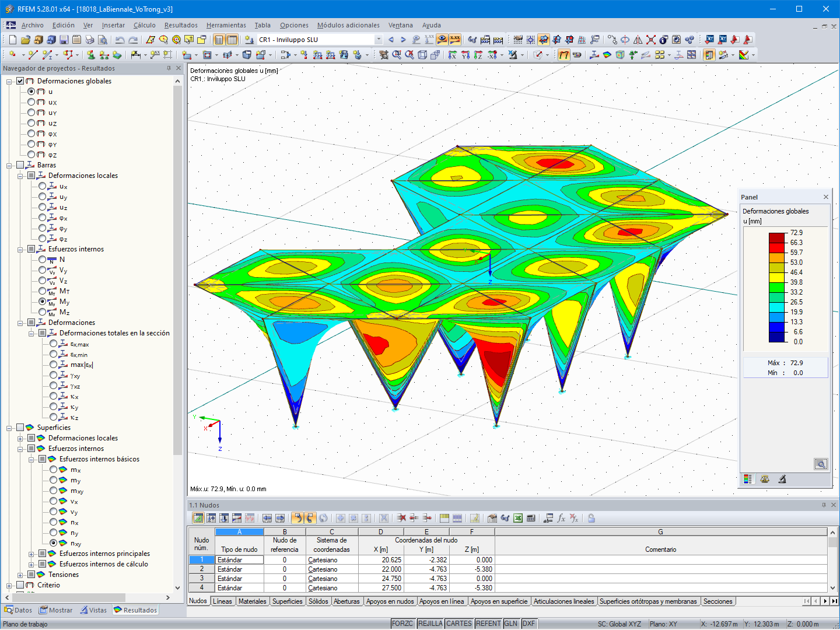Image resolution: width=840 pixels, height=630 pixels.
Task: Expand the Tensiones tree node
Action: [20, 575]
